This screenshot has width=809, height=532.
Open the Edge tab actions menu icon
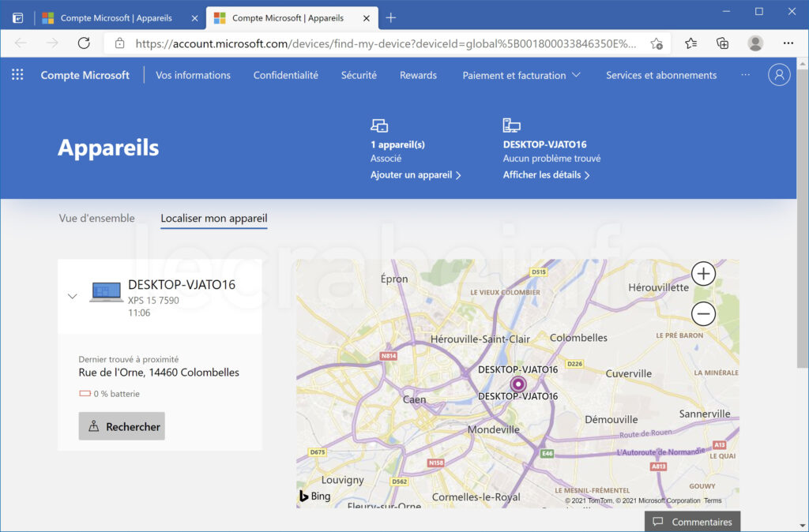point(17,18)
